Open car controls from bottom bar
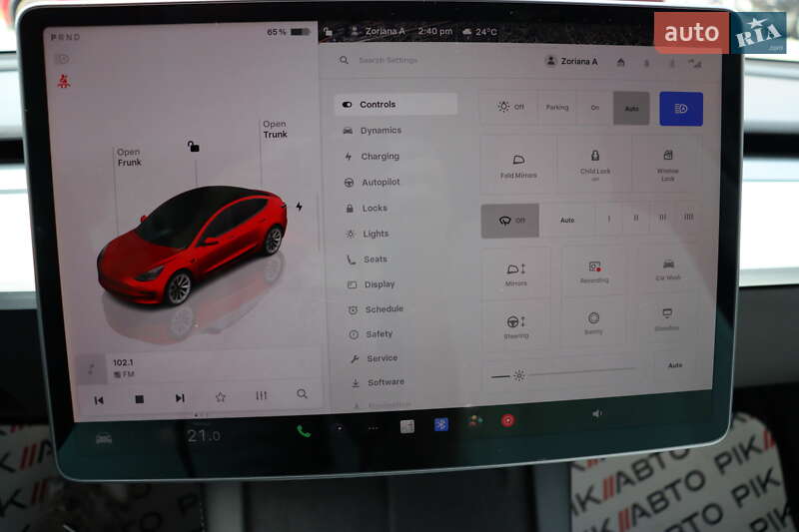This screenshot has width=799, height=532. 104,438
